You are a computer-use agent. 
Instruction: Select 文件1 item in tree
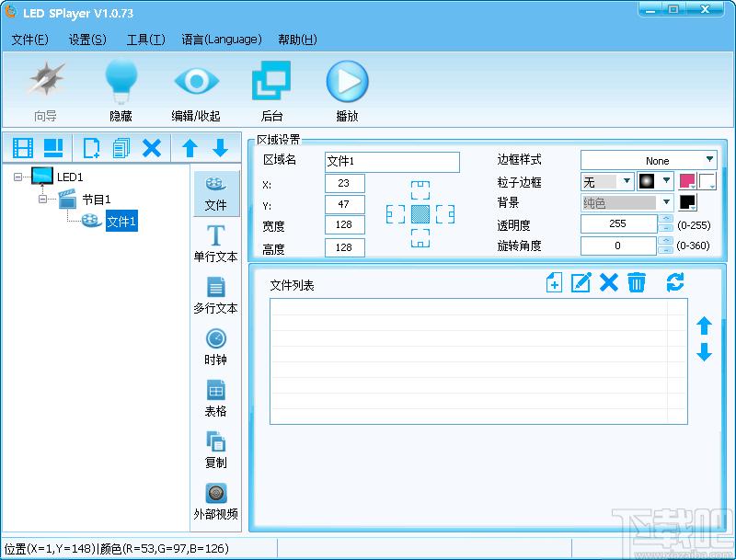(121, 221)
